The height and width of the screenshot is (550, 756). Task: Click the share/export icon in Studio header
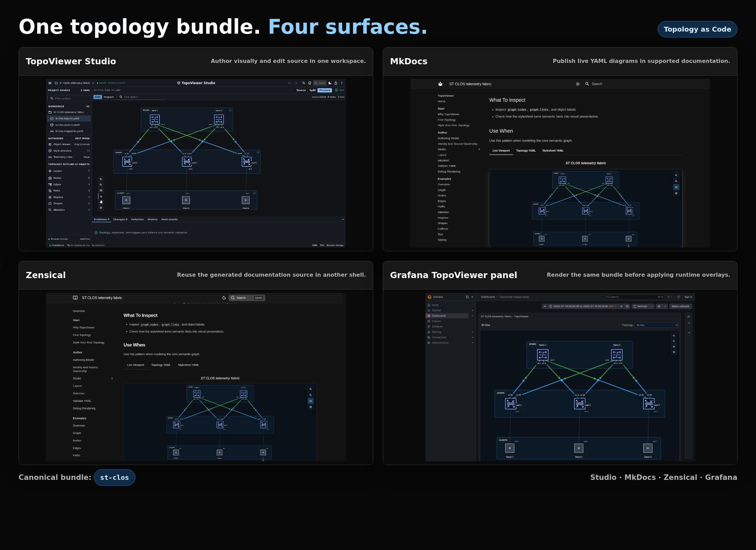pyautogui.click(x=336, y=83)
